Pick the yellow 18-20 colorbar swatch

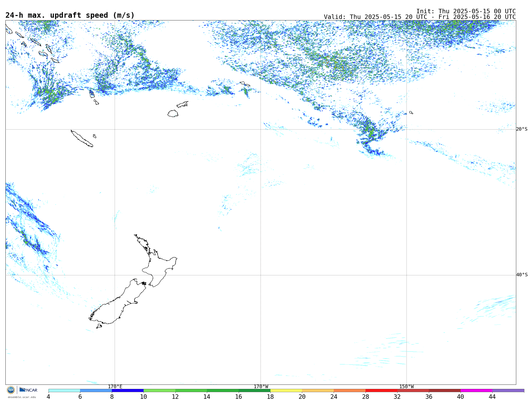coord(286,391)
